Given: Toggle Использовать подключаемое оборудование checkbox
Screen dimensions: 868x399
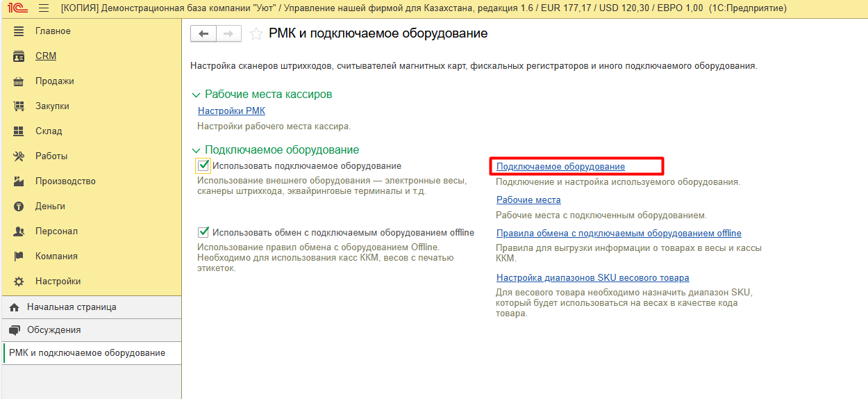Looking at the screenshot, I should pos(203,165).
